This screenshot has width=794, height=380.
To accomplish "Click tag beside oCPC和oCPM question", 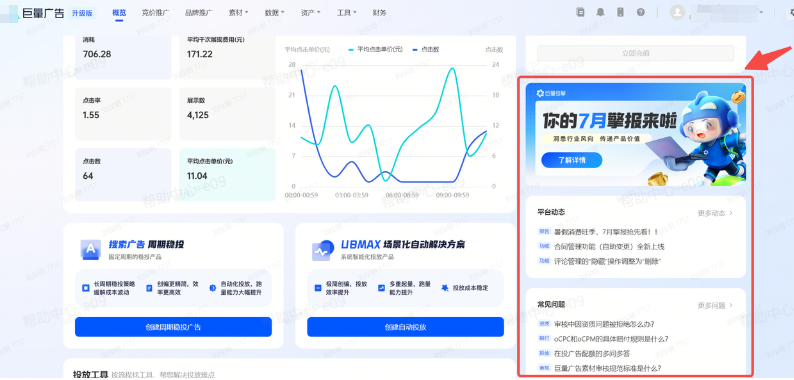I will [x=544, y=338].
